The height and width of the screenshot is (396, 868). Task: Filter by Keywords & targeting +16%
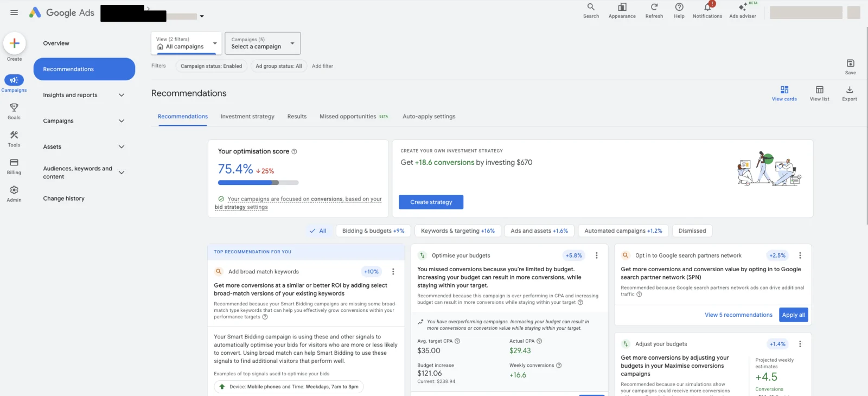pos(458,231)
